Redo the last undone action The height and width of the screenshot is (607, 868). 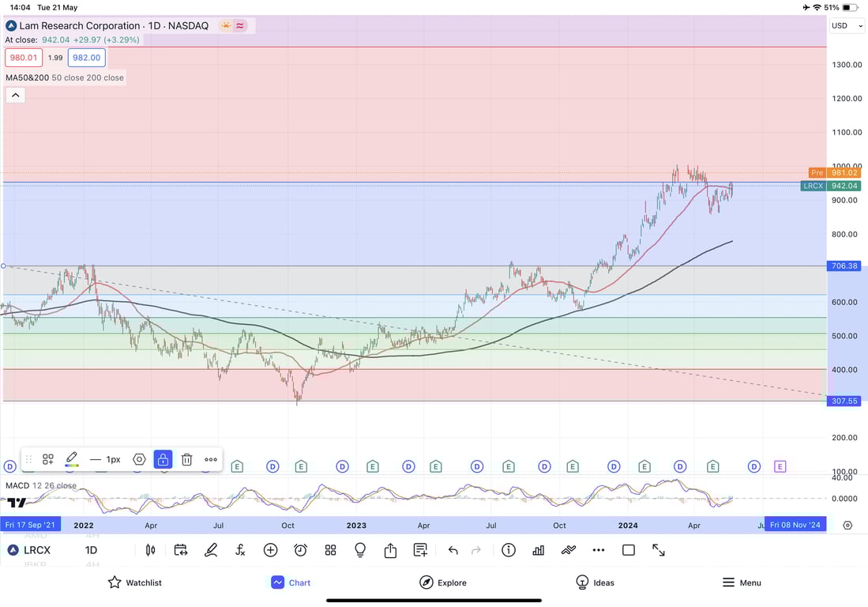click(x=476, y=550)
